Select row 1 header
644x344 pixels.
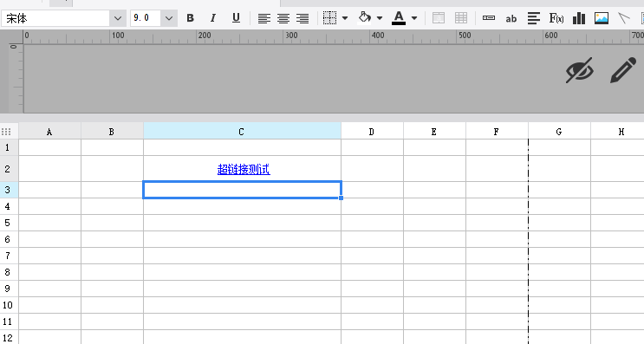click(9, 147)
